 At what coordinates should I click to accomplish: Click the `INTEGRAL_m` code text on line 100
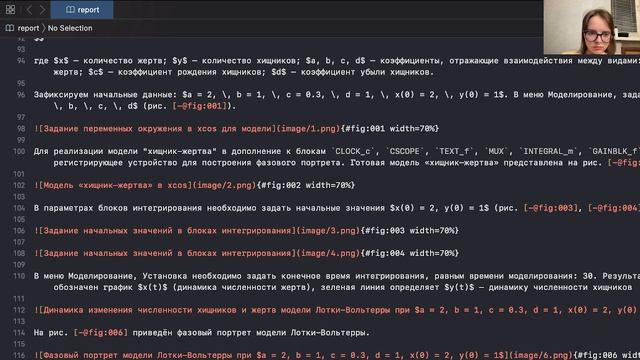[x=548, y=151]
